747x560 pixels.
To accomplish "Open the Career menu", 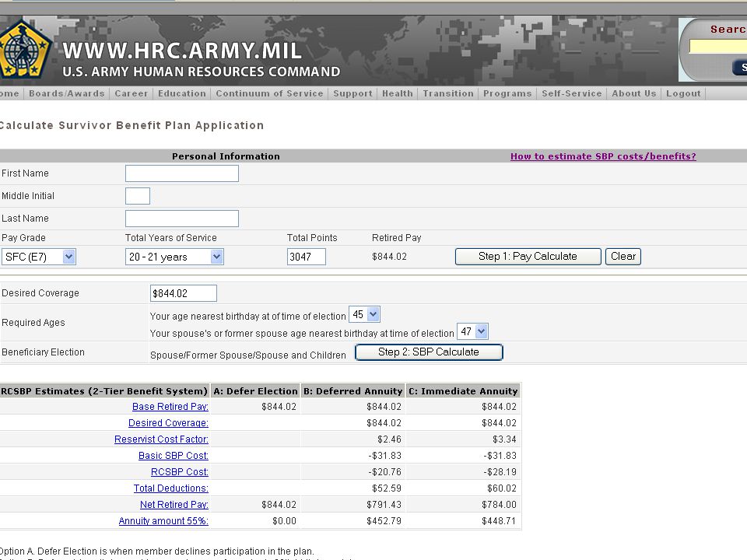I will point(131,93).
